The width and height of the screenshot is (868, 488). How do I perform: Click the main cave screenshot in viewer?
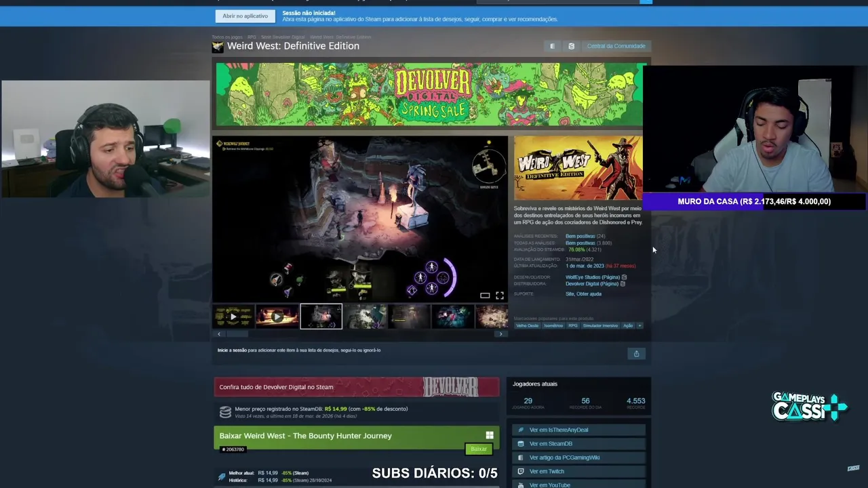pos(360,218)
